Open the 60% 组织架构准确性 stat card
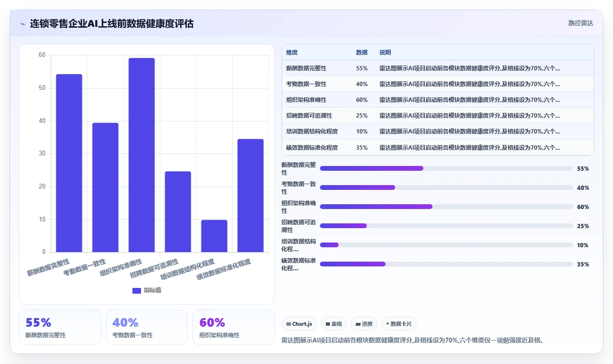This screenshot has height=364, width=613. click(x=234, y=327)
